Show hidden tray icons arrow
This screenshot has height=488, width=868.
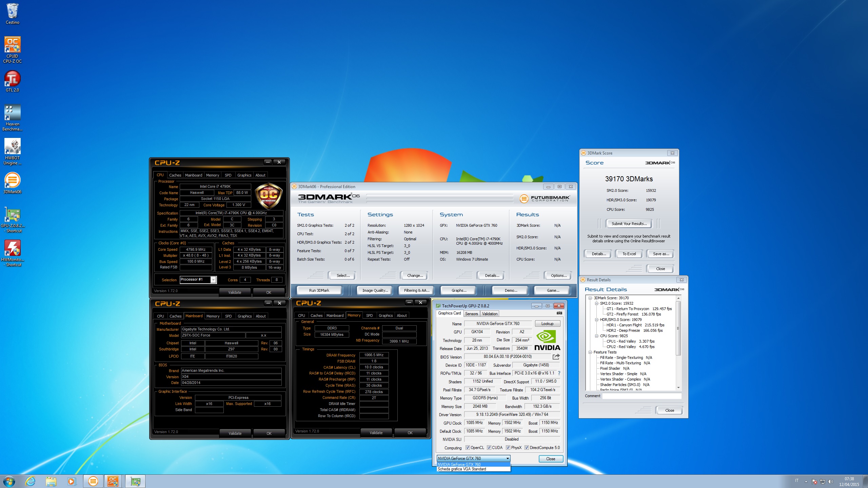click(x=806, y=482)
